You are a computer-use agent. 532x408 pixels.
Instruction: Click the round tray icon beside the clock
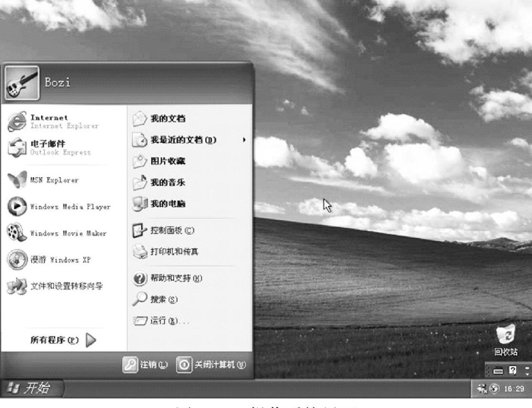tap(495, 388)
